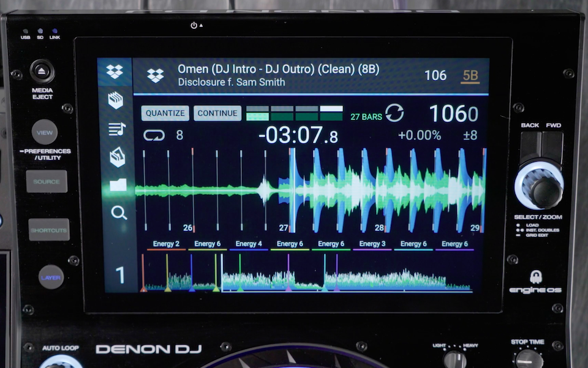Toggle the LAYER deck button
This screenshot has height=368, width=588.
coord(51,277)
